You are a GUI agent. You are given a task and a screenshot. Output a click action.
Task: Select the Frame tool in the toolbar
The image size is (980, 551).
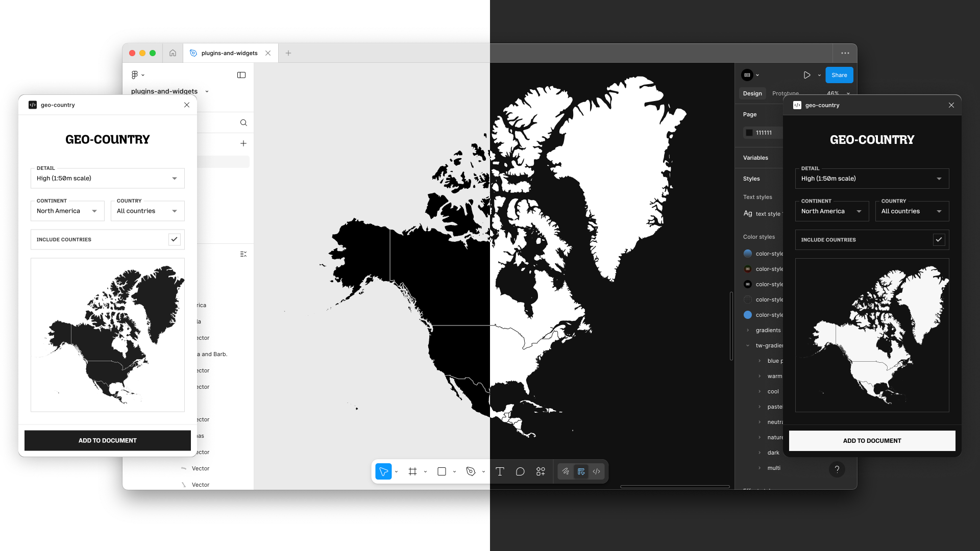(412, 471)
